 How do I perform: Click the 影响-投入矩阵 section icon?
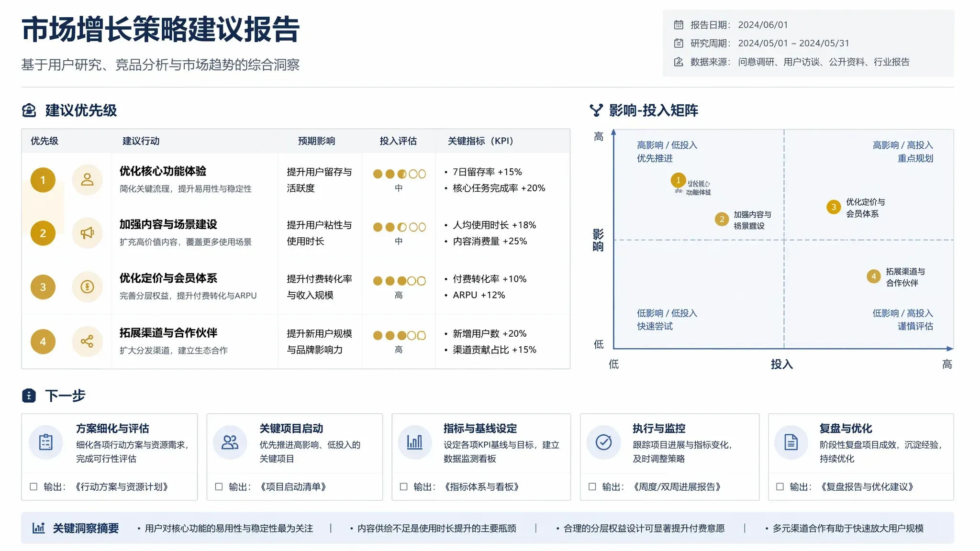point(596,110)
